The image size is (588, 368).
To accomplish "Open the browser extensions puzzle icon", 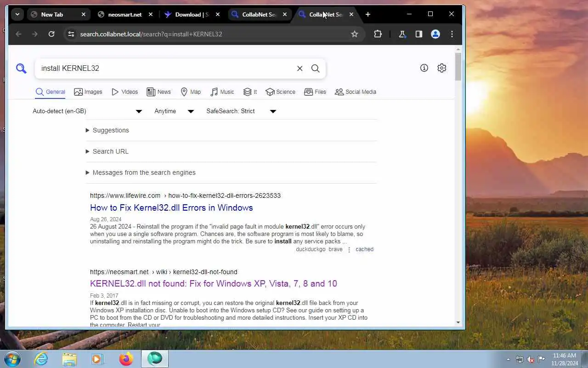I will 378,34.
